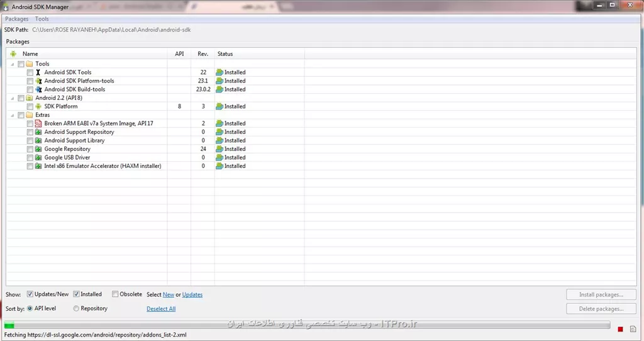
Task: Click the Installed status icon for Android Support Library
Action: pos(219,140)
